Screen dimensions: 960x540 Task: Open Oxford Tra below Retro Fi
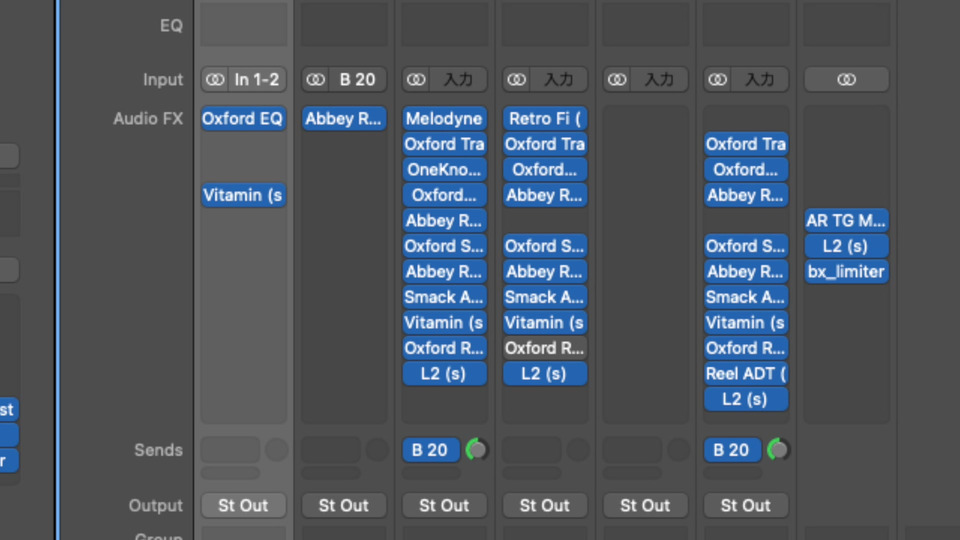point(545,144)
